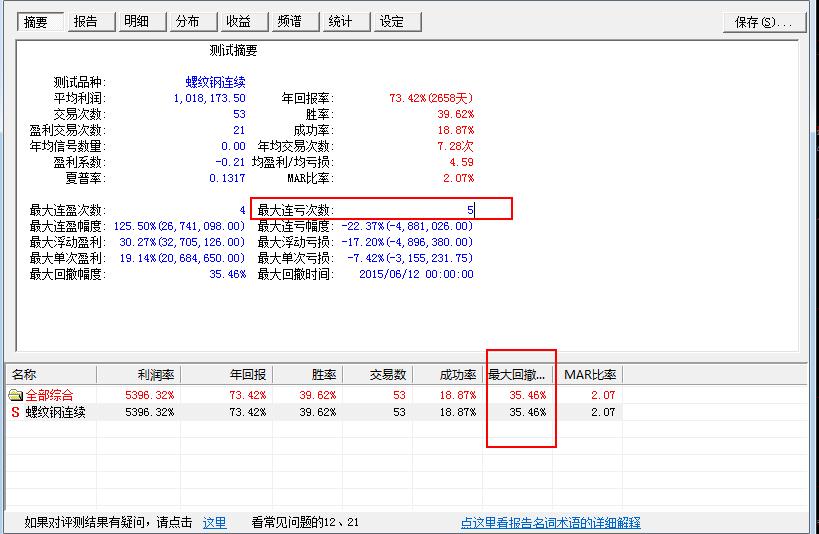Click the MAR比率 value 2.07% in summary
The width and height of the screenshot is (819, 534).
coord(459,178)
